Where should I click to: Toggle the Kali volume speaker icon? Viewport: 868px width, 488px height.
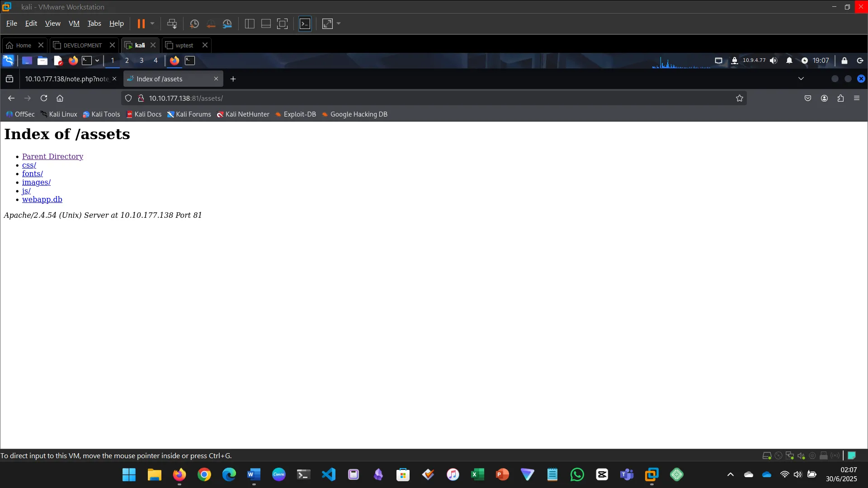774,61
